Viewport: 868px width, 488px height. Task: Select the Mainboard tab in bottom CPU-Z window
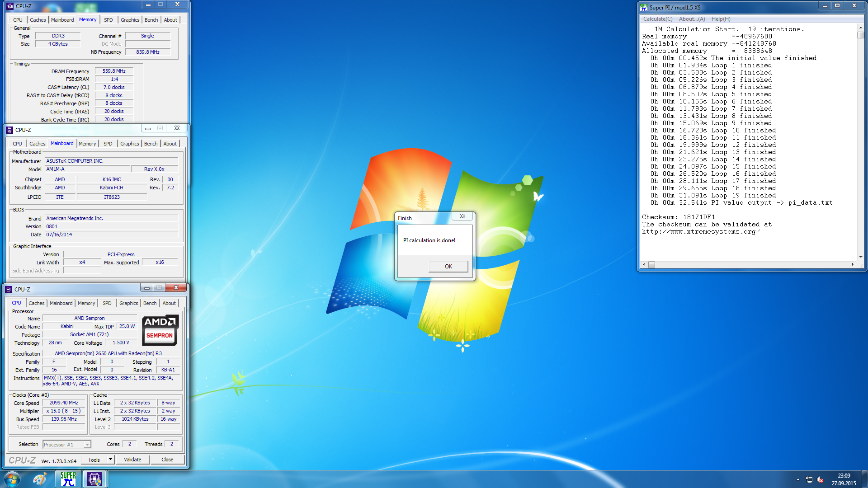(x=61, y=303)
